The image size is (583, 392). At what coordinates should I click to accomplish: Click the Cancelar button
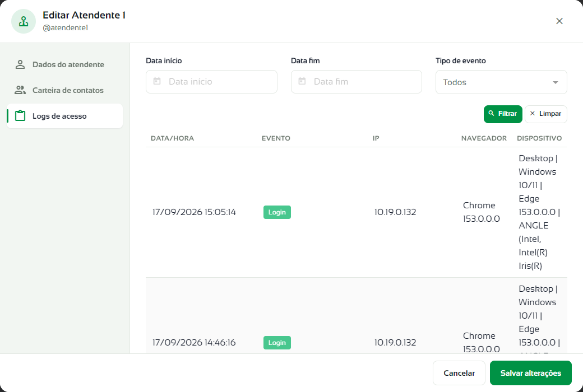click(459, 373)
